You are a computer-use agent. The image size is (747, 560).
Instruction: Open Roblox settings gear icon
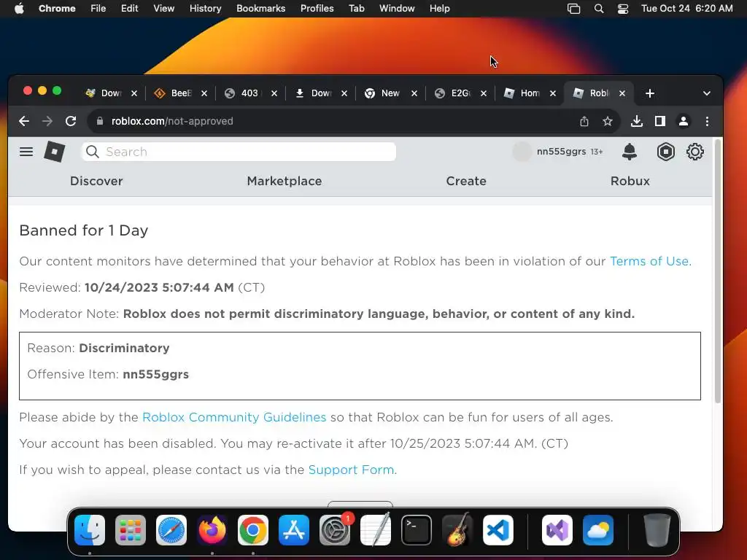pyautogui.click(x=695, y=152)
